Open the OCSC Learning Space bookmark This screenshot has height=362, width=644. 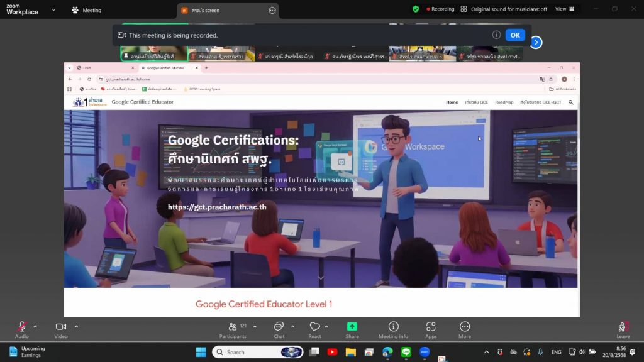pos(202,89)
